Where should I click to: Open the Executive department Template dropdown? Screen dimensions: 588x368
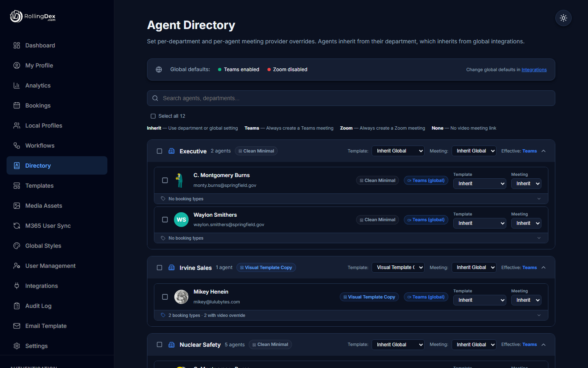pyautogui.click(x=398, y=151)
